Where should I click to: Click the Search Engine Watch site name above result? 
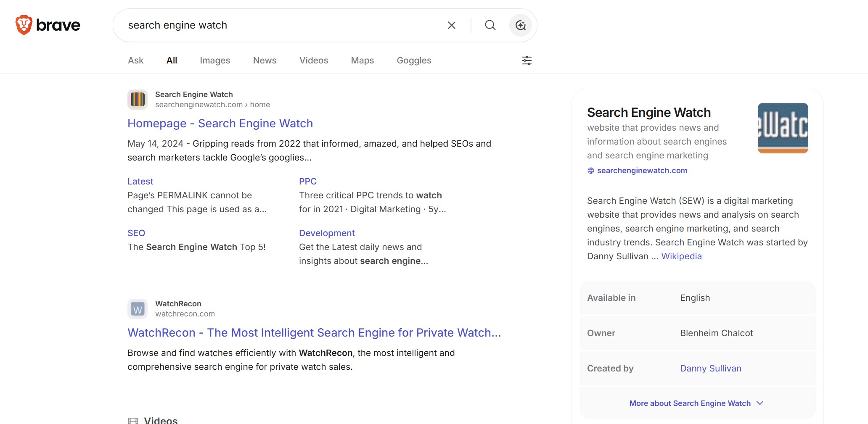[194, 95]
